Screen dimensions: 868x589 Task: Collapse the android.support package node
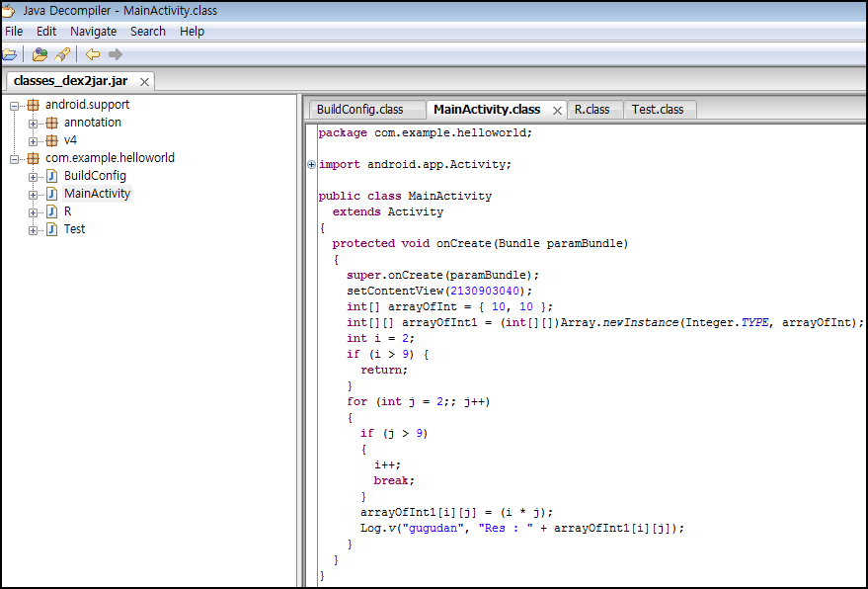[x=15, y=106]
